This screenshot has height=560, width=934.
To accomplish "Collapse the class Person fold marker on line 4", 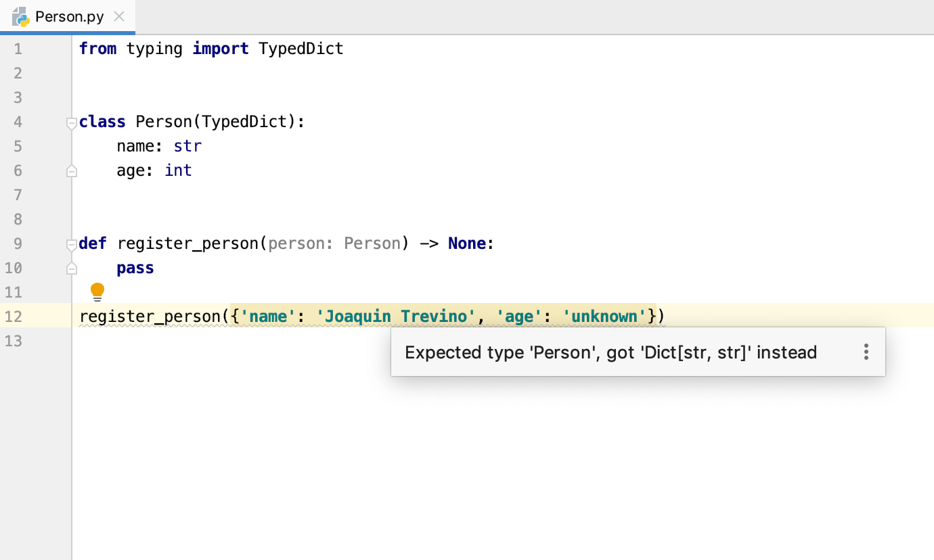I will (71, 122).
